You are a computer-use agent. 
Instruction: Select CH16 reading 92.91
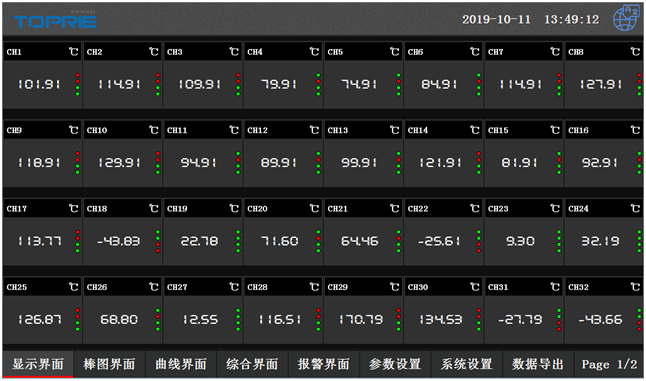pyautogui.click(x=600, y=163)
